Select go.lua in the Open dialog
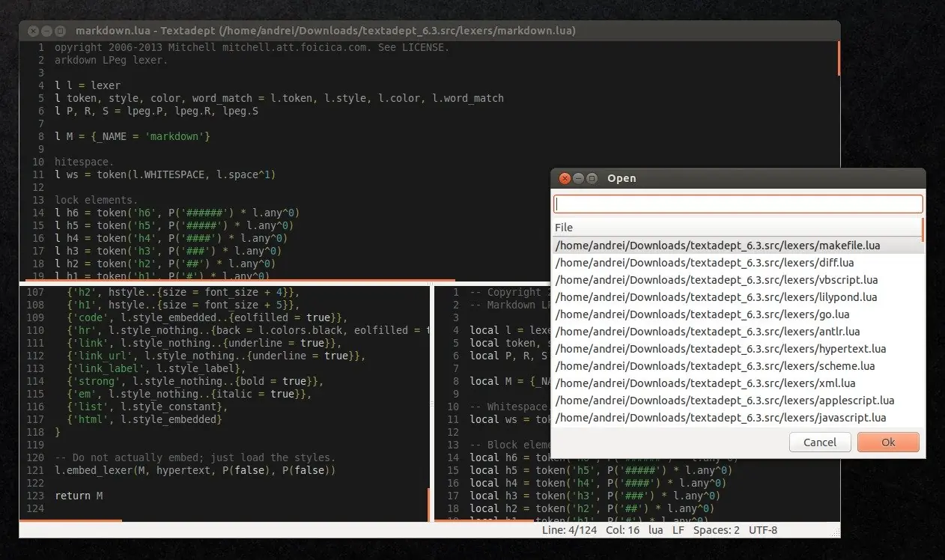945x560 pixels. click(738, 314)
